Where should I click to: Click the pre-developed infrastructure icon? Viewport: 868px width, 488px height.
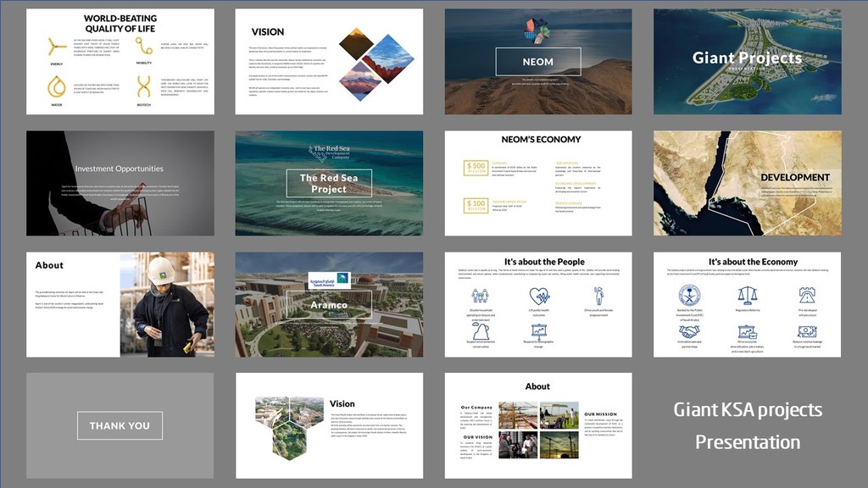pos(807,296)
